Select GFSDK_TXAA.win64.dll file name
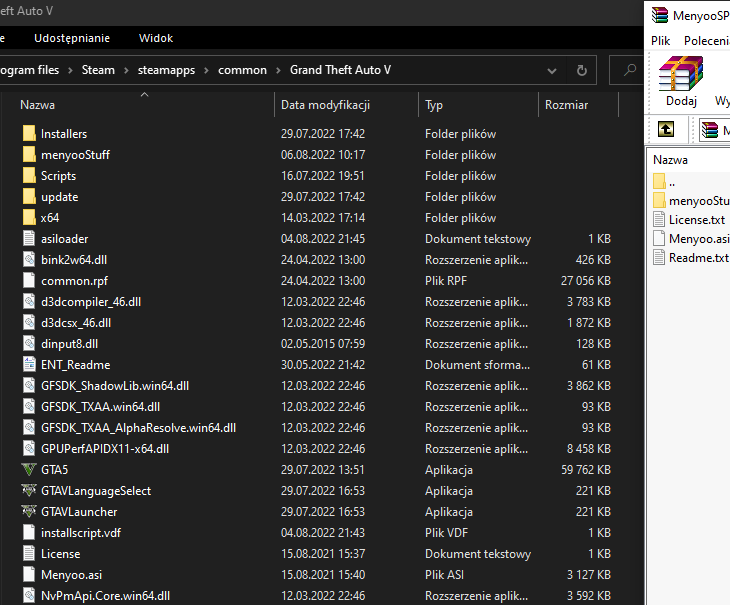Screen dimensions: 730x605 point(101,407)
